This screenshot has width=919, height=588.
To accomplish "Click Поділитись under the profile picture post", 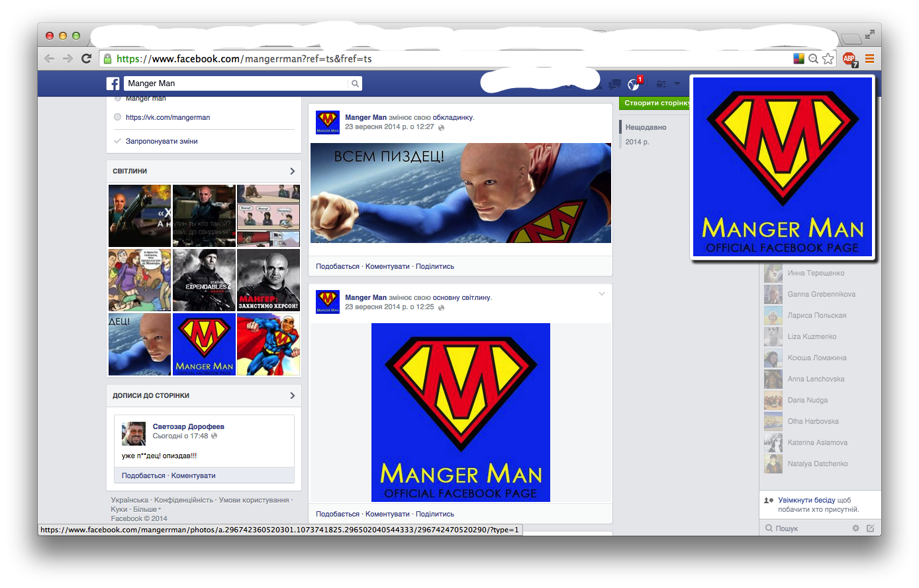I will [435, 514].
